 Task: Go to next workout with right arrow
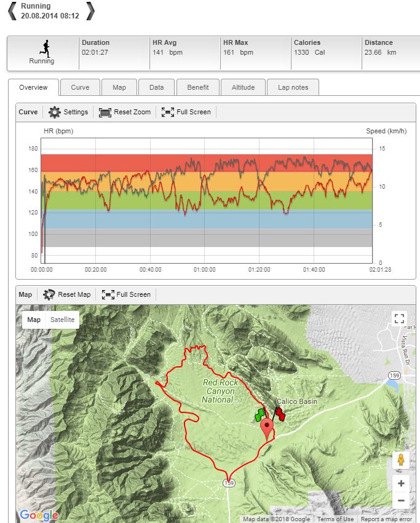(90, 11)
